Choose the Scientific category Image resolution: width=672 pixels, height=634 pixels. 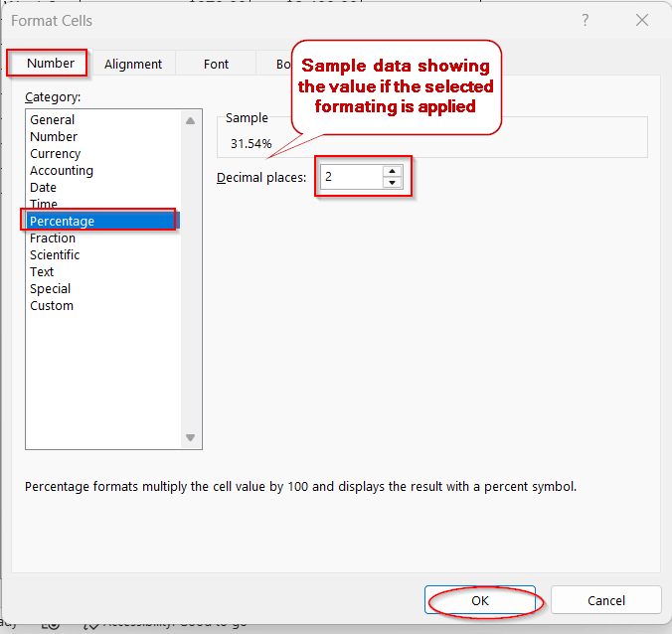pyautogui.click(x=55, y=254)
